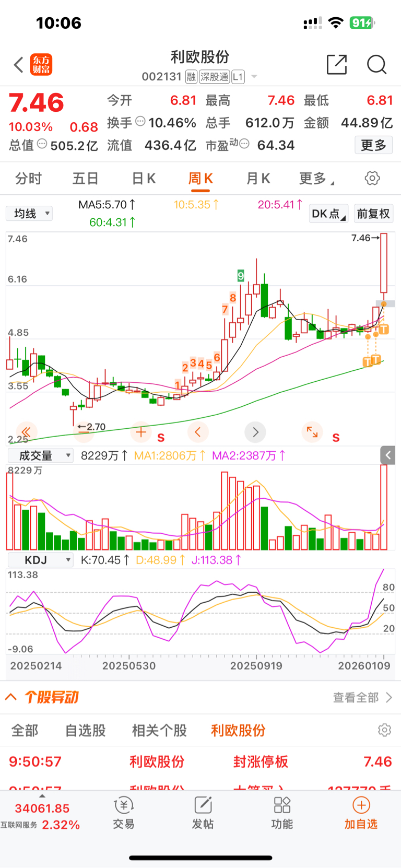Switch to 分时 tab
The height and width of the screenshot is (868, 401).
(x=28, y=179)
